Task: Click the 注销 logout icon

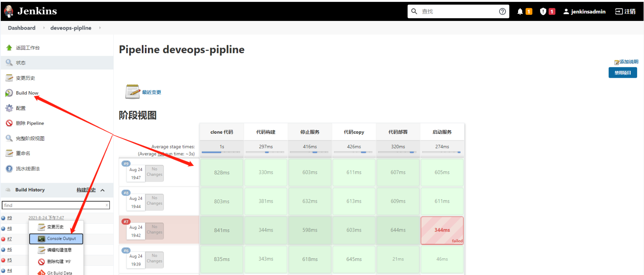Action: coord(619,11)
